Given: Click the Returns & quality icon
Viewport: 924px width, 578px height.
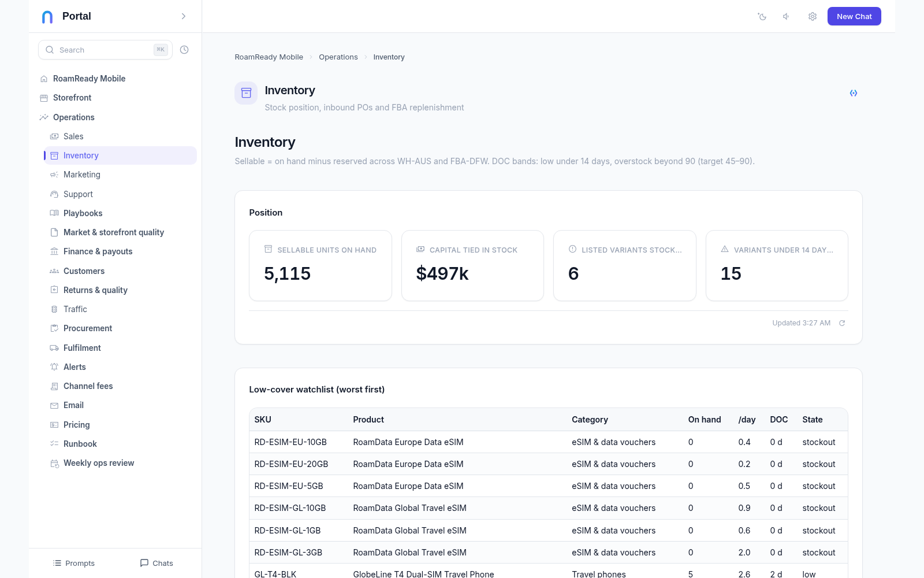Looking at the screenshot, I should pos(54,290).
